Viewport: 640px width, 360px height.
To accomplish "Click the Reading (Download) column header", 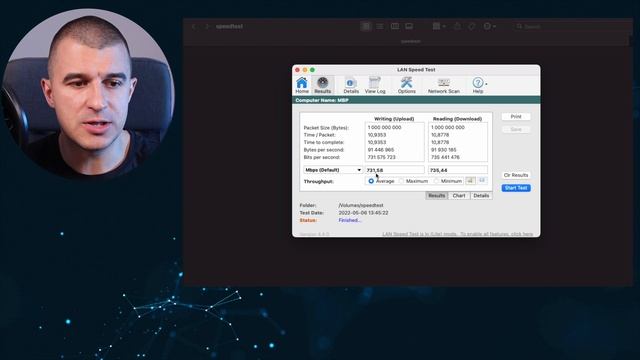I will [457, 119].
